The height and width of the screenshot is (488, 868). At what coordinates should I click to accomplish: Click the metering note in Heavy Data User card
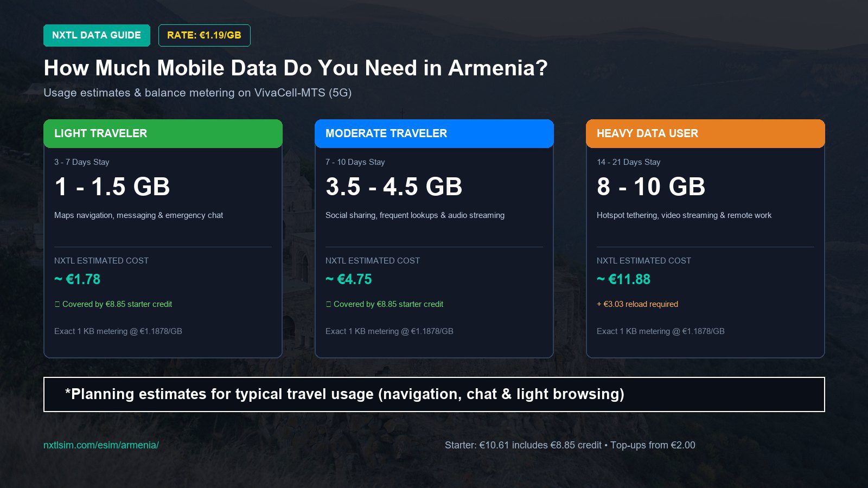661,331
